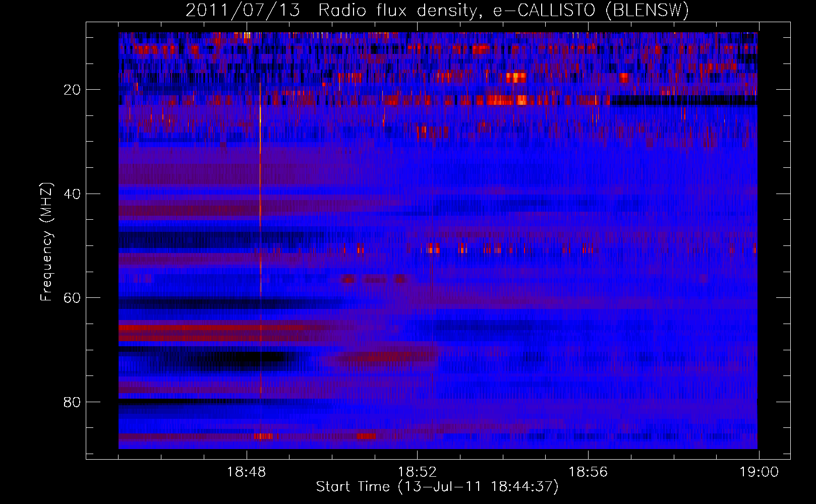
Task: Click the 18:52 time tick label
Action: coord(417,472)
